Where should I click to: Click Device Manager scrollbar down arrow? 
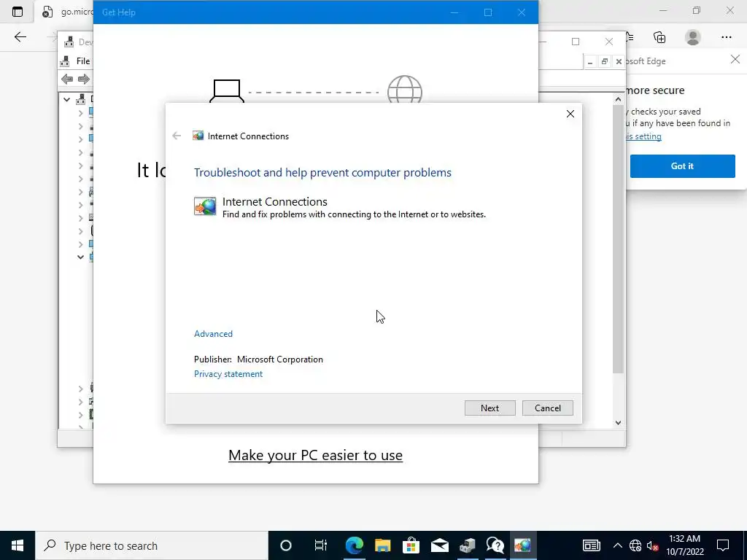click(x=618, y=422)
